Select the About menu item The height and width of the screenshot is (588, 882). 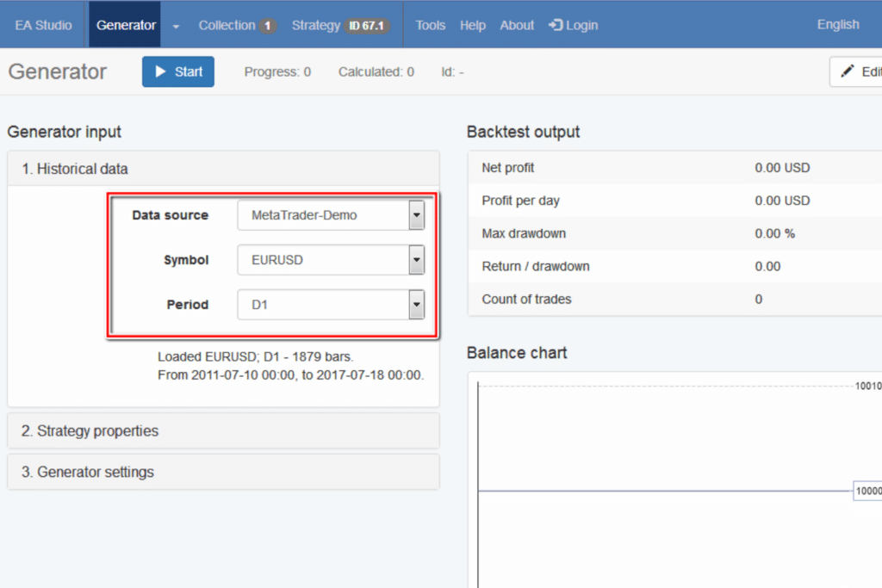pyautogui.click(x=517, y=25)
